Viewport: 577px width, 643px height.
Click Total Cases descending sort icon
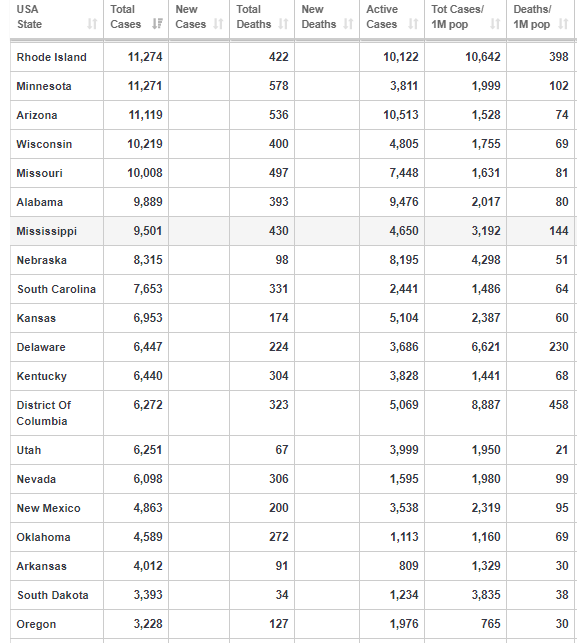157,24
